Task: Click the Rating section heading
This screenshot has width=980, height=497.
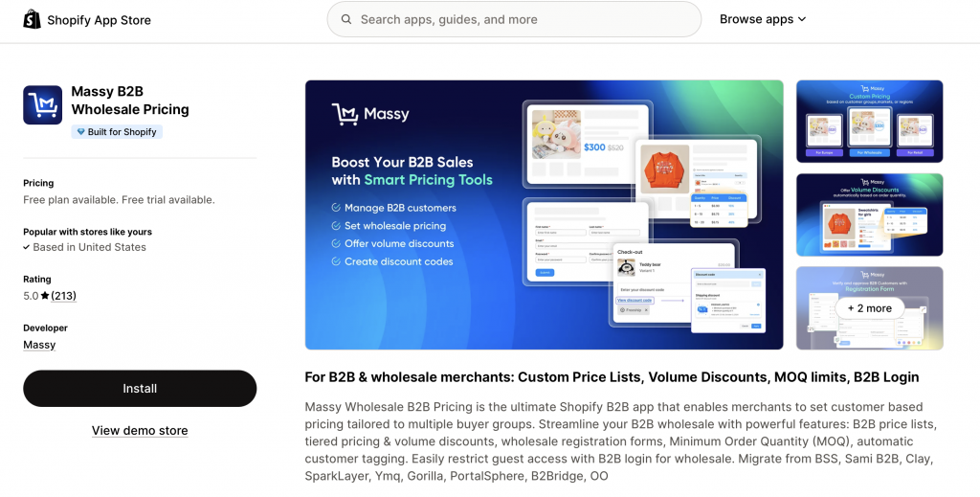Action: [37, 279]
